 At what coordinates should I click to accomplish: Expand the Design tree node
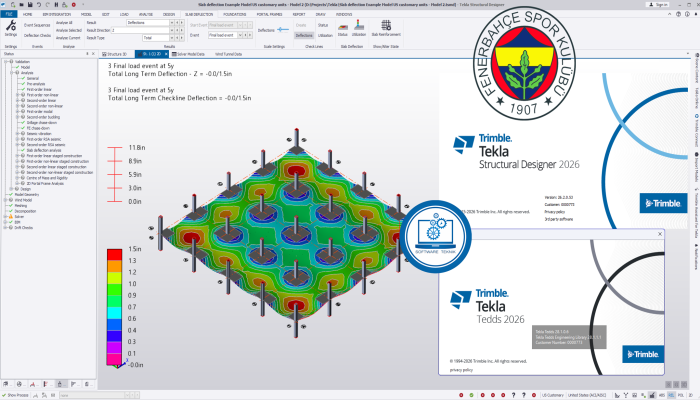coord(12,189)
